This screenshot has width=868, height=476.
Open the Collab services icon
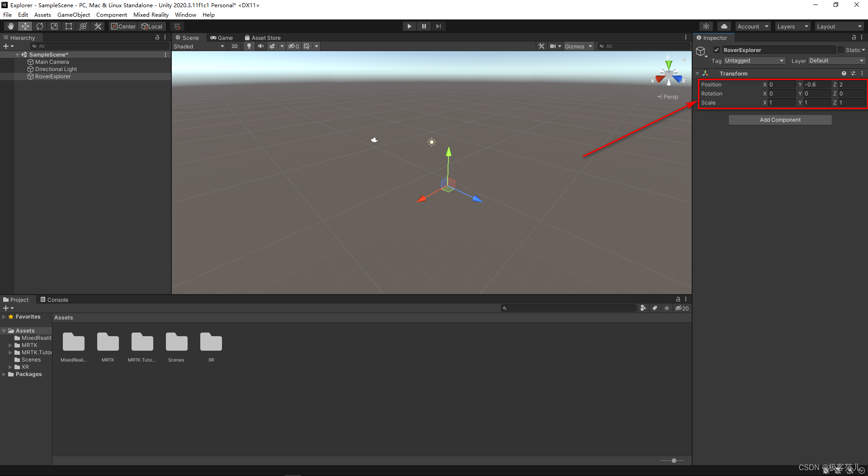click(x=706, y=26)
